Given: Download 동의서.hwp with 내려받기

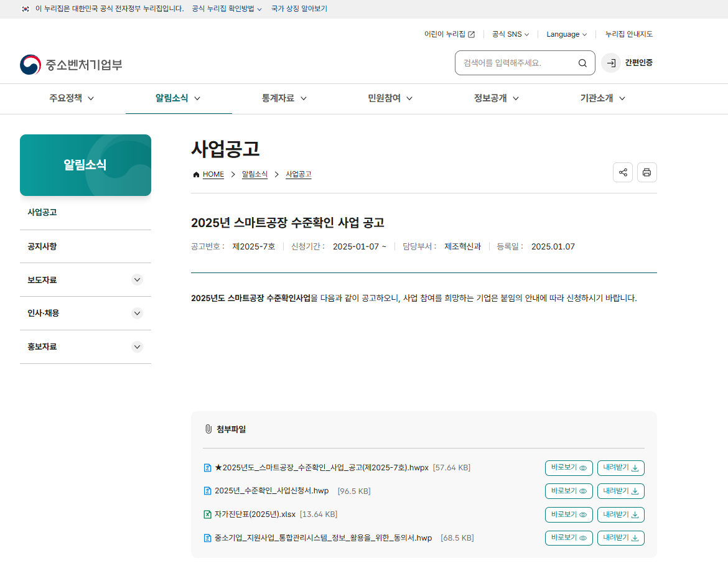Looking at the screenshot, I should pos(621,538).
